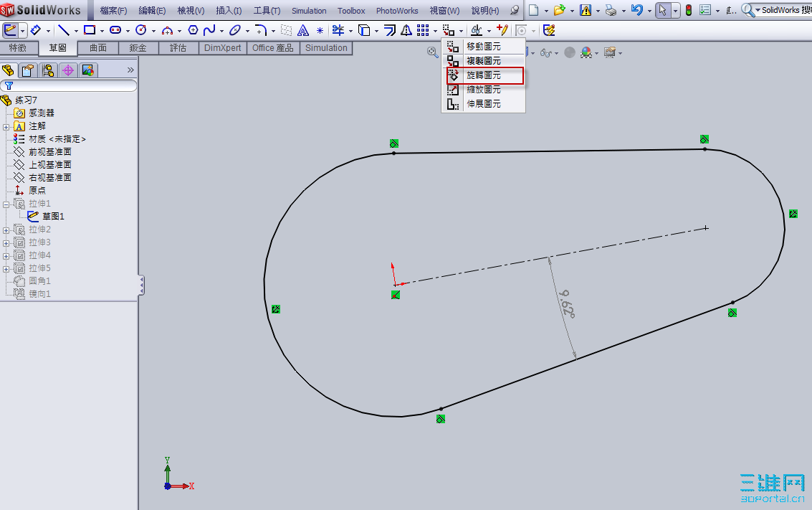This screenshot has width=812, height=510.
Task: Choose 移動圖元 from the dropdown
Action: [x=484, y=47]
